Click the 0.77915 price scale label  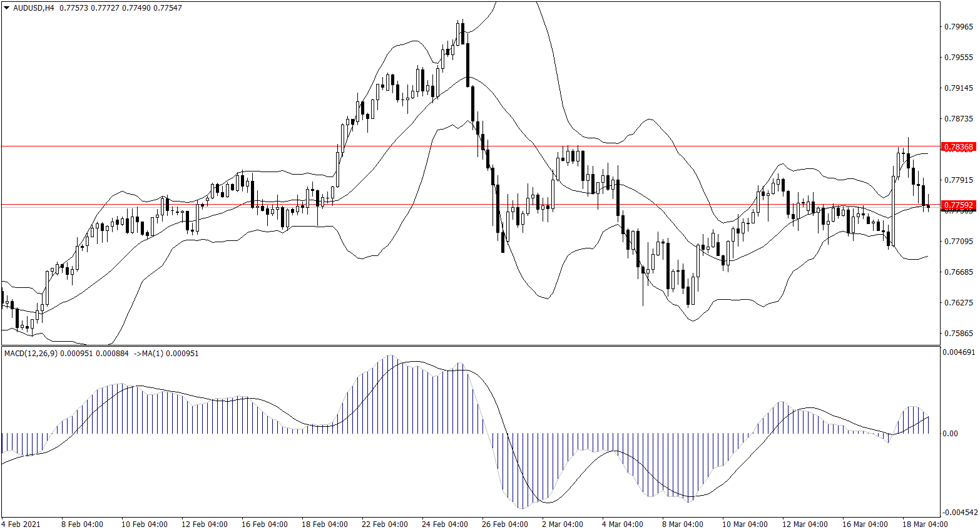coord(958,180)
